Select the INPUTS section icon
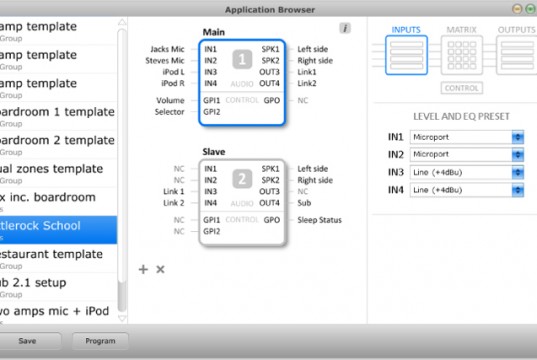The height and width of the screenshot is (360, 537). [x=406, y=55]
